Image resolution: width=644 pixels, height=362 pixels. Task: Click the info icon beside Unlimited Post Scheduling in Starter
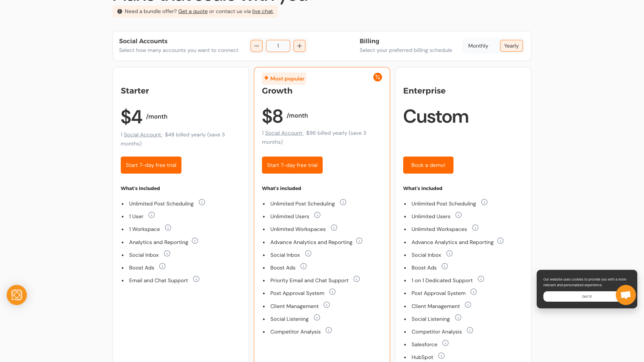202,202
